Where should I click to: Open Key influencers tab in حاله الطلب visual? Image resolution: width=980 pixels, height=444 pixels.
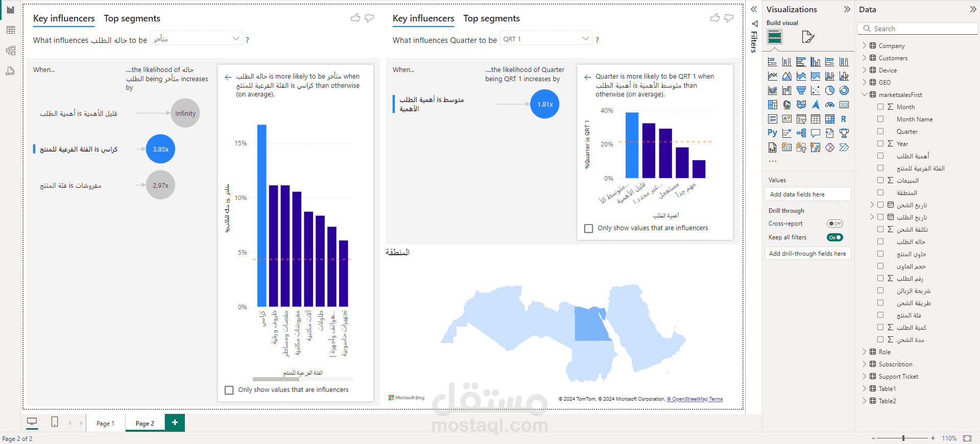64,18
